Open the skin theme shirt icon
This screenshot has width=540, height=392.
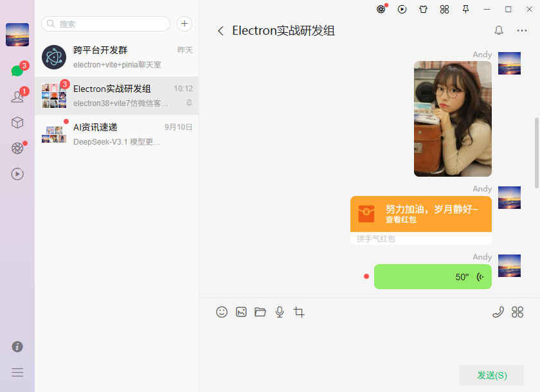[x=423, y=9]
